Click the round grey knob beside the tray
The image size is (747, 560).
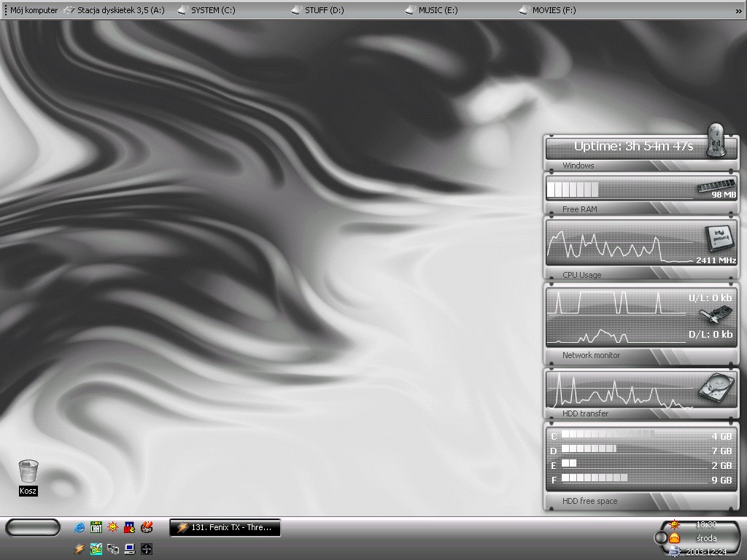coord(660,538)
